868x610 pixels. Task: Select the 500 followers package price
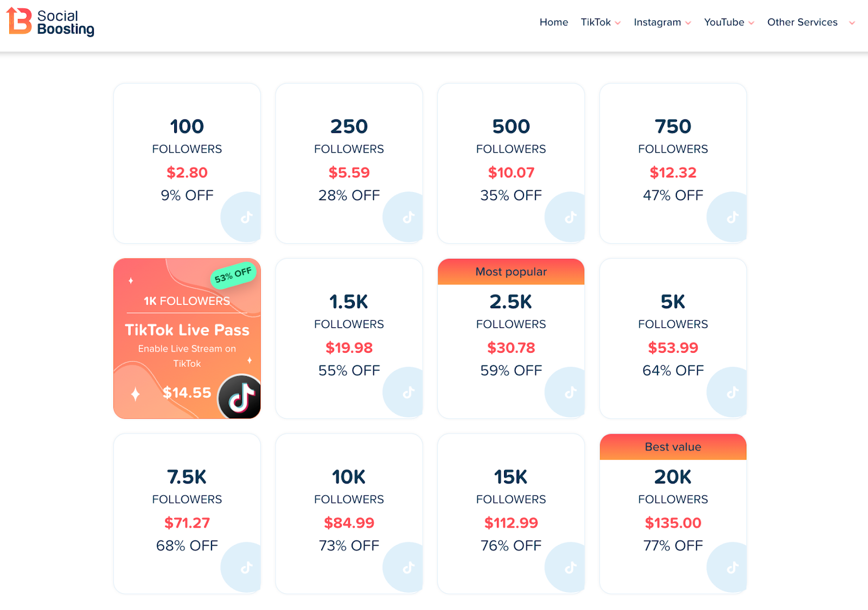tap(511, 173)
